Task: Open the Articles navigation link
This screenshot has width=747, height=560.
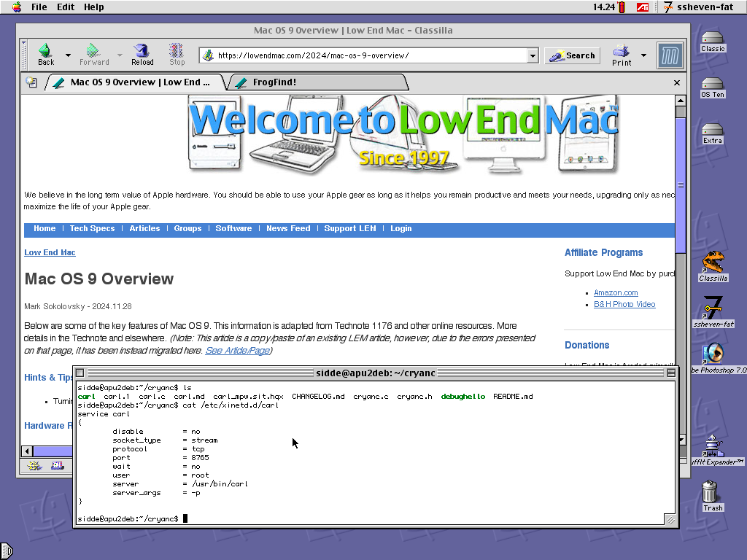Action: [145, 228]
